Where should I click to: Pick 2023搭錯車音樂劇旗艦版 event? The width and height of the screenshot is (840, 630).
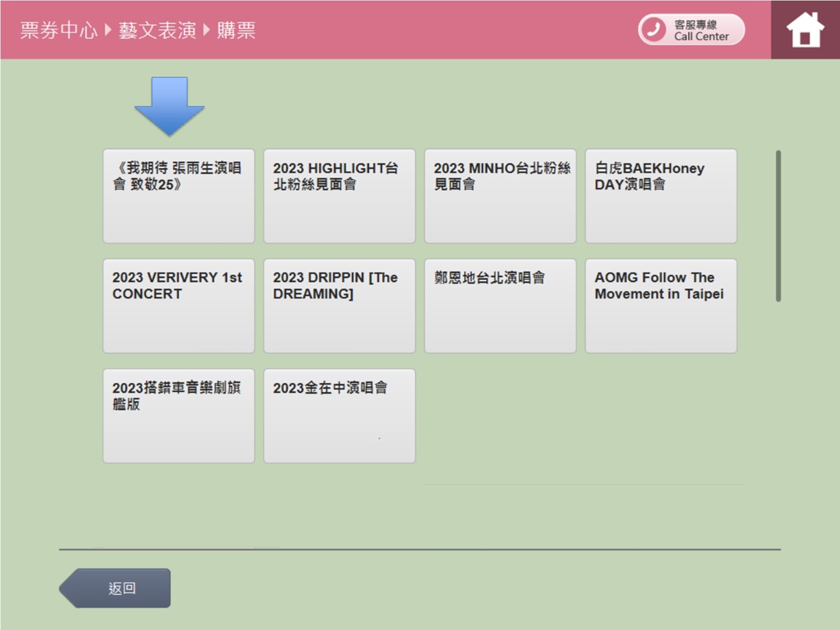178,416
